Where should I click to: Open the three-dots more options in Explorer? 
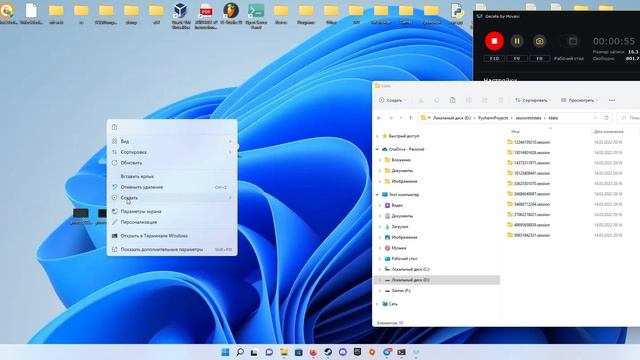pos(611,100)
